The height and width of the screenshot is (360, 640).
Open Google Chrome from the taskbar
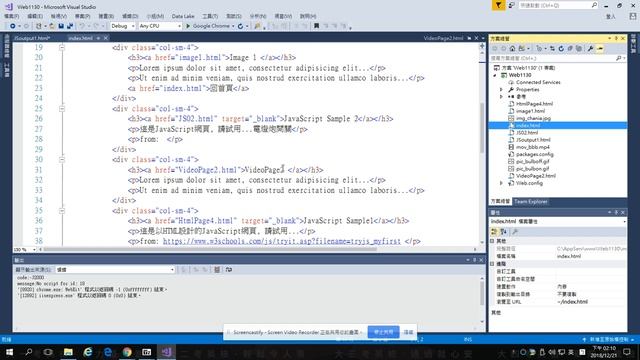click(x=127, y=352)
